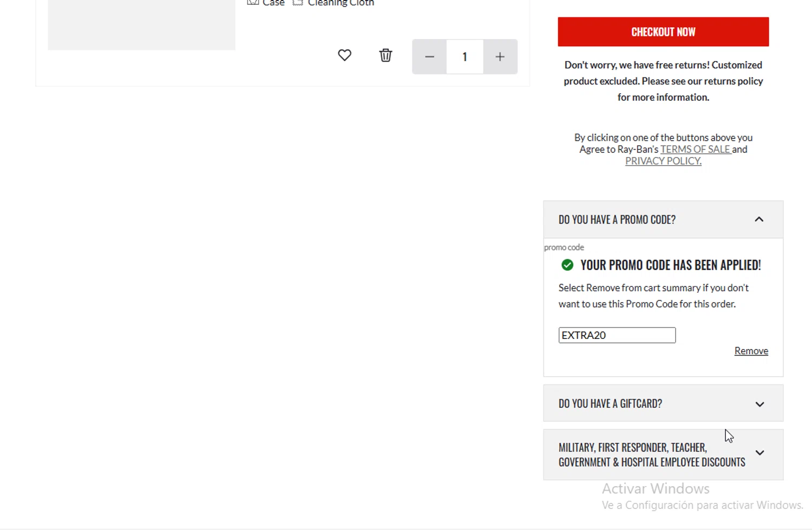Open the Privacy Policy link

663,161
